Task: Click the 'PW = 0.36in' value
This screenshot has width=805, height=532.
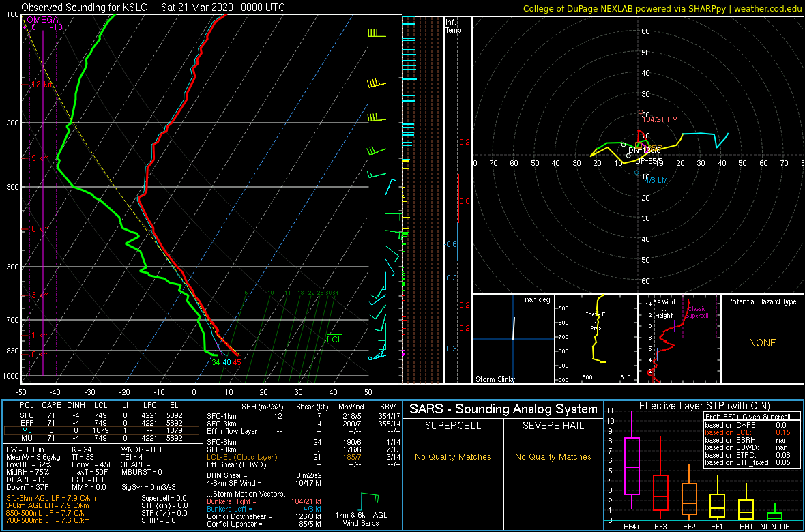Action: [26, 450]
